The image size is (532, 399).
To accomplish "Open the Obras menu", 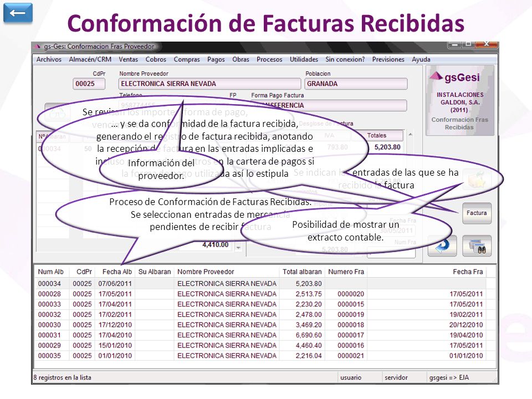I will pyautogui.click(x=241, y=59).
